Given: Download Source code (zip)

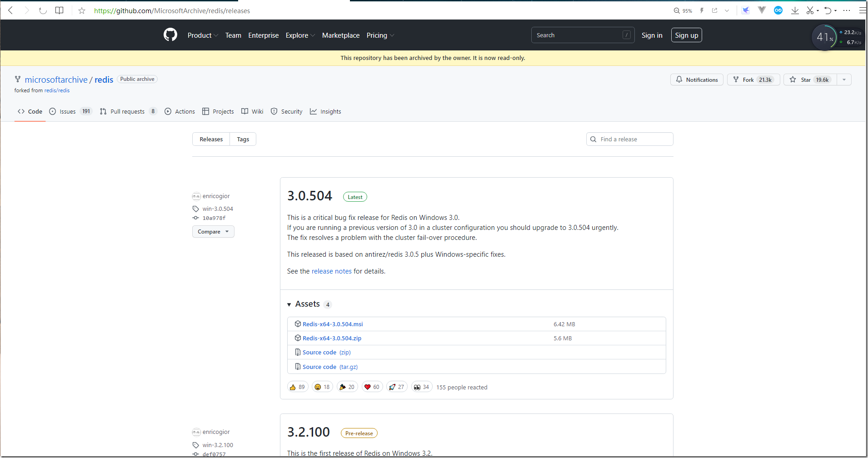Looking at the screenshot, I should pos(326,352).
